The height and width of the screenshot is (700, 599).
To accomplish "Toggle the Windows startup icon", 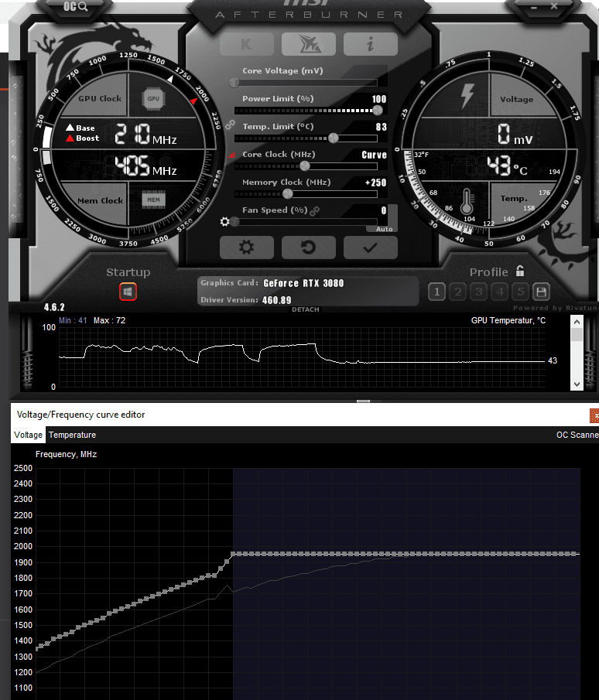I will pyautogui.click(x=128, y=292).
